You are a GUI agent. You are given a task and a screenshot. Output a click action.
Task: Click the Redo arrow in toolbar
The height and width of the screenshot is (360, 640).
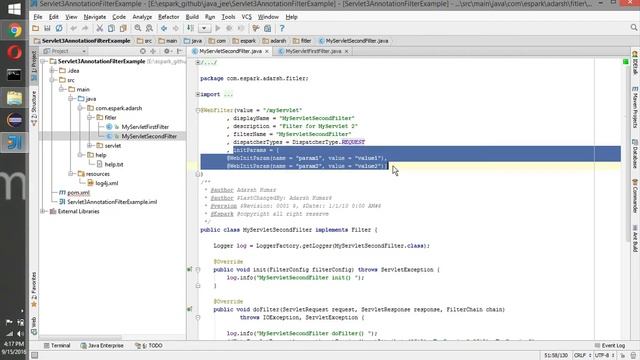tap(85, 28)
